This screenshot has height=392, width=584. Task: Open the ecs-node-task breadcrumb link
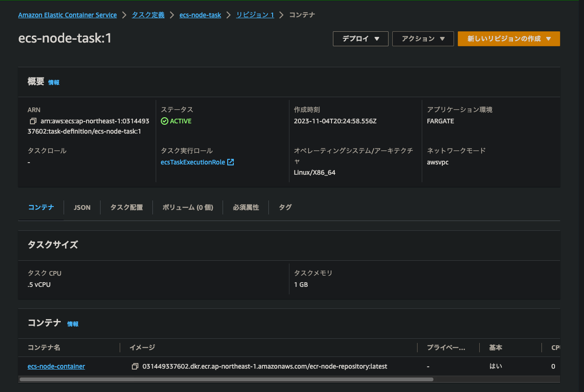[200, 15]
